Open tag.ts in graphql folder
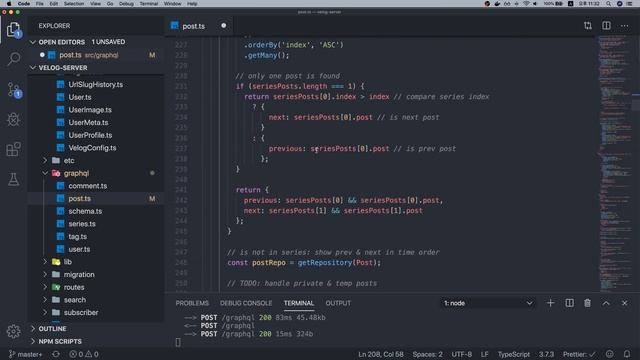This screenshot has width=640, height=360. click(x=78, y=236)
